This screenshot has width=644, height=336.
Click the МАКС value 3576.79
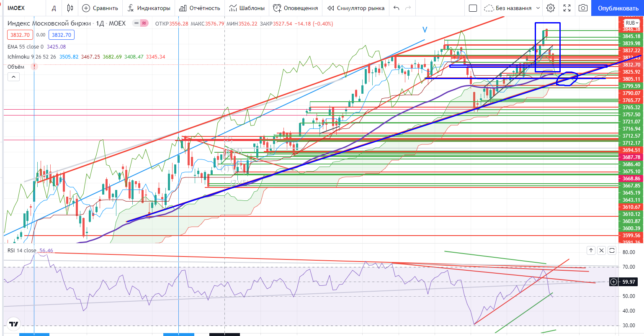(x=215, y=24)
